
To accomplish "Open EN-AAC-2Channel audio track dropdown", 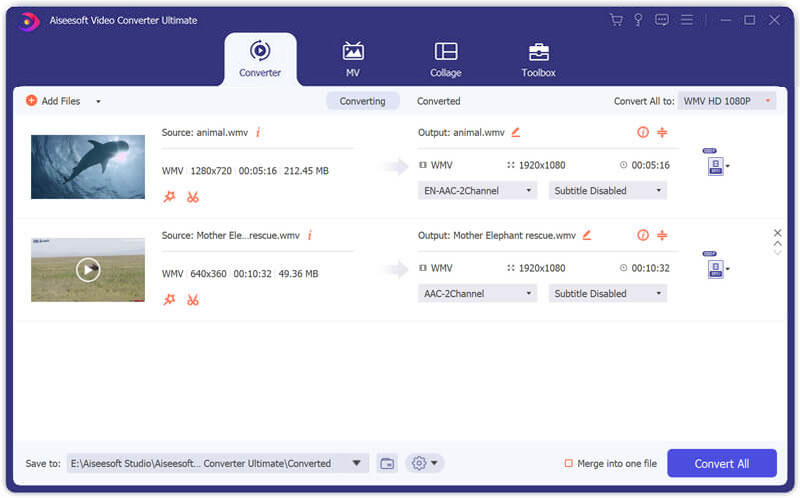I will tap(477, 190).
